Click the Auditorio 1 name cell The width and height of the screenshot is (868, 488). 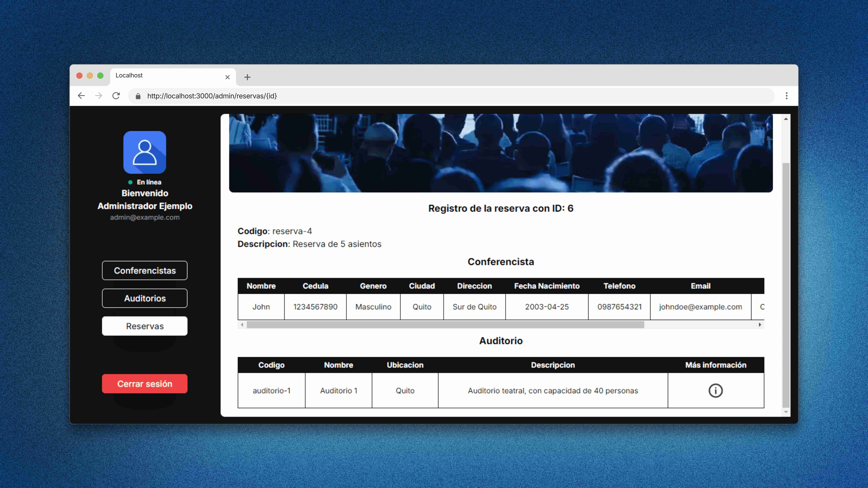(x=338, y=391)
